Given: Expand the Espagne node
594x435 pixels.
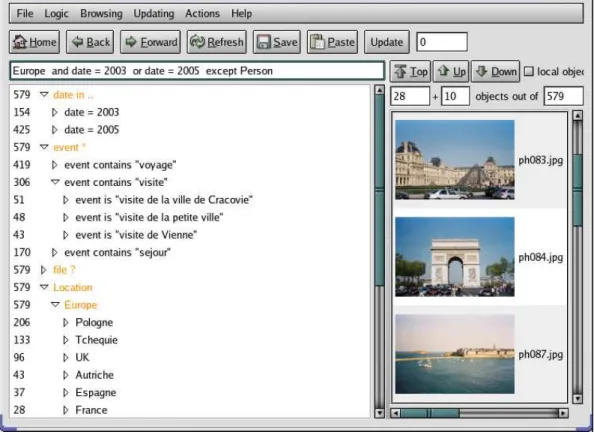Looking at the screenshot, I should pos(66,393).
